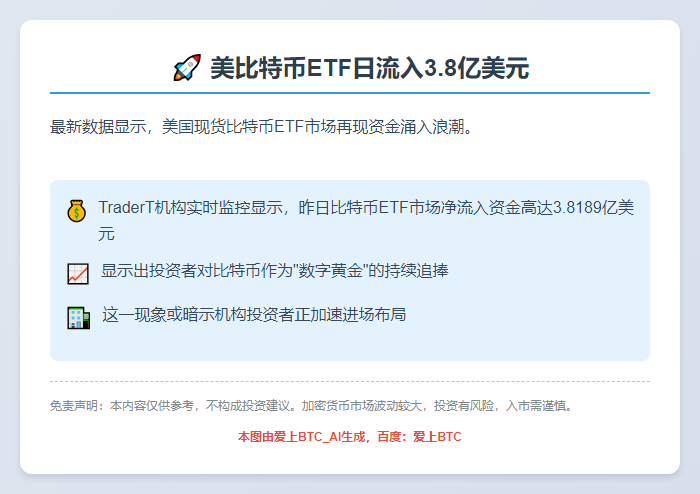The width and height of the screenshot is (700, 494).
Task: Click the disclaimer text starting "免责声明"
Action: pyautogui.click(x=312, y=406)
